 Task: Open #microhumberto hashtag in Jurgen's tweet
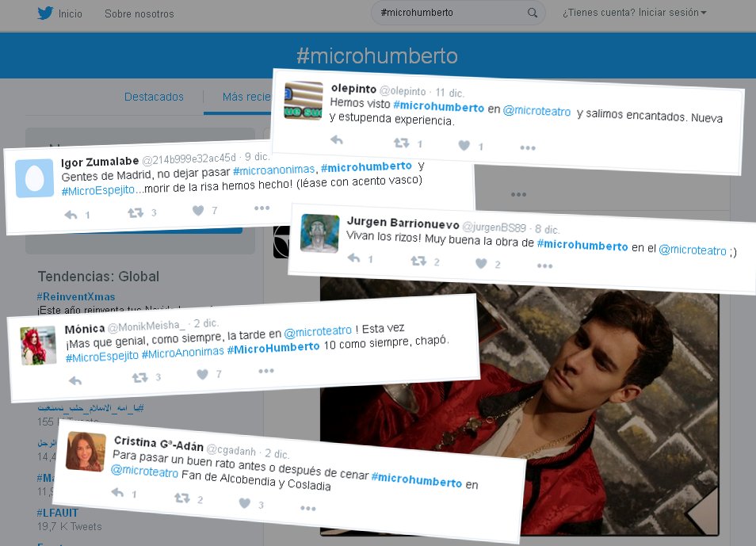pyautogui.click(x=582, y=245)
